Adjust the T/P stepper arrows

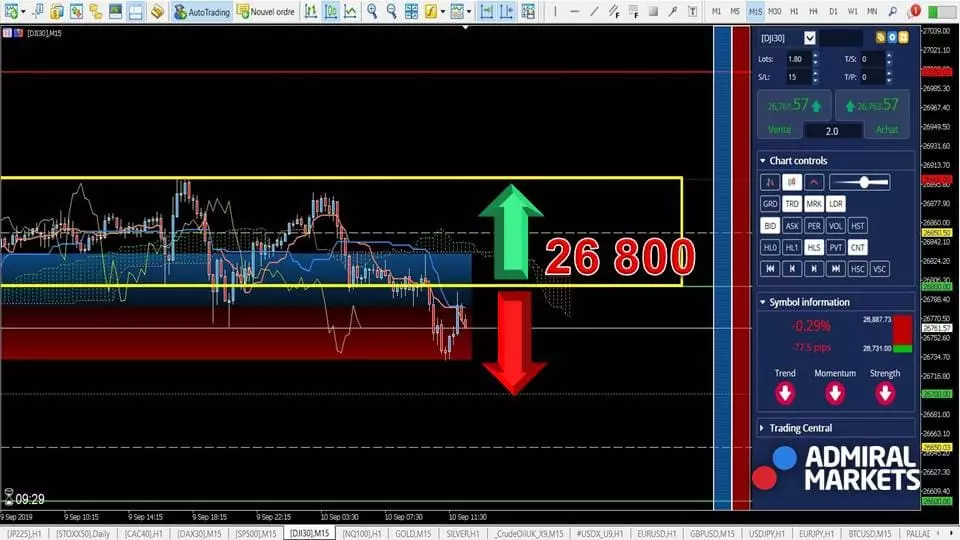pyautogui.click(x=888, y=77)
